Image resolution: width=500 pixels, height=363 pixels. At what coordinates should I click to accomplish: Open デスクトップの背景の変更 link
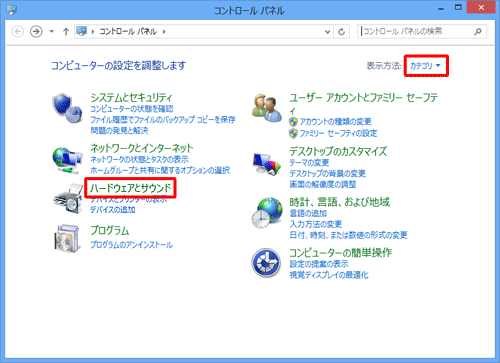(x=328, y=173)
